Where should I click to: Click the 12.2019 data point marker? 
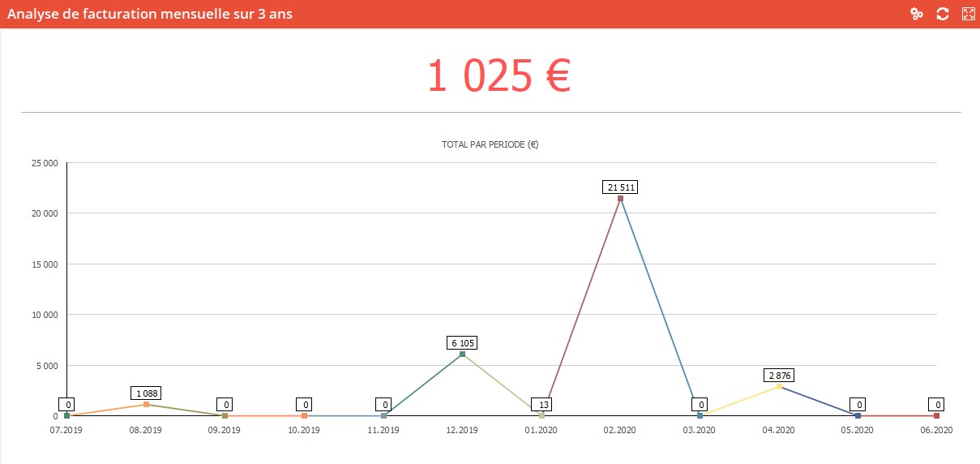click(x=462, y=354)
